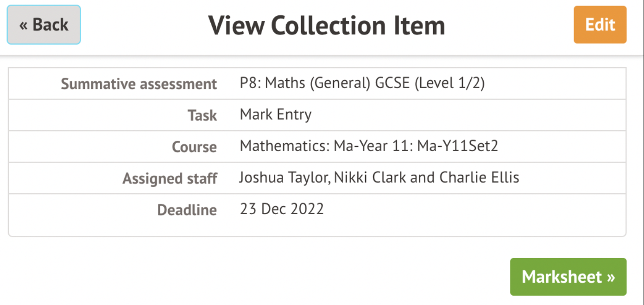Viewport: 644px width, 305px height.
Task: Select the Assigned staff field label
Action: (x=170, y=178)
